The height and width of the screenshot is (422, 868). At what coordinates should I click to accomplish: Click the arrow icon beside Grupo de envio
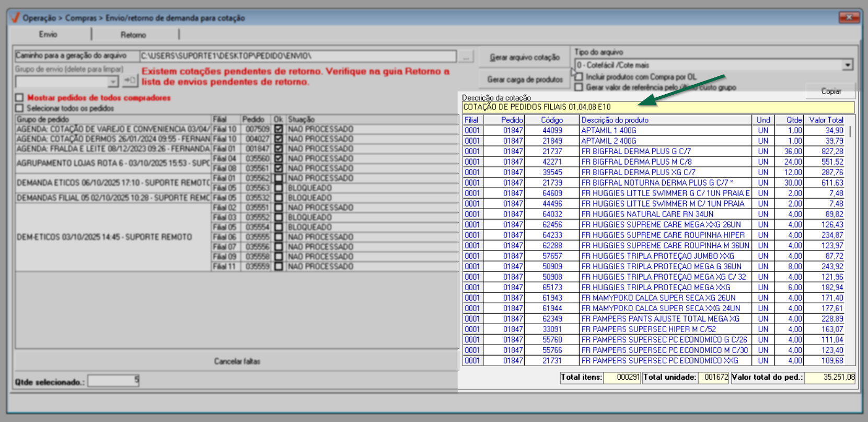[130, 81]
